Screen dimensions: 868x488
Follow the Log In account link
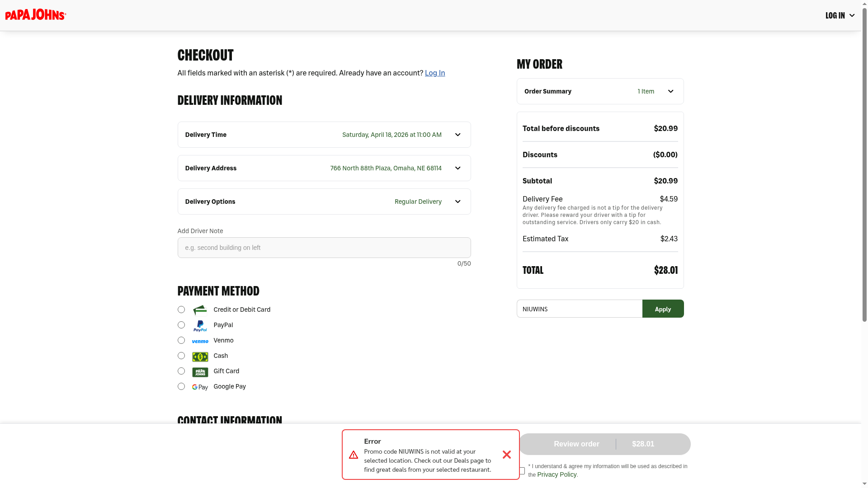[435, 73]
